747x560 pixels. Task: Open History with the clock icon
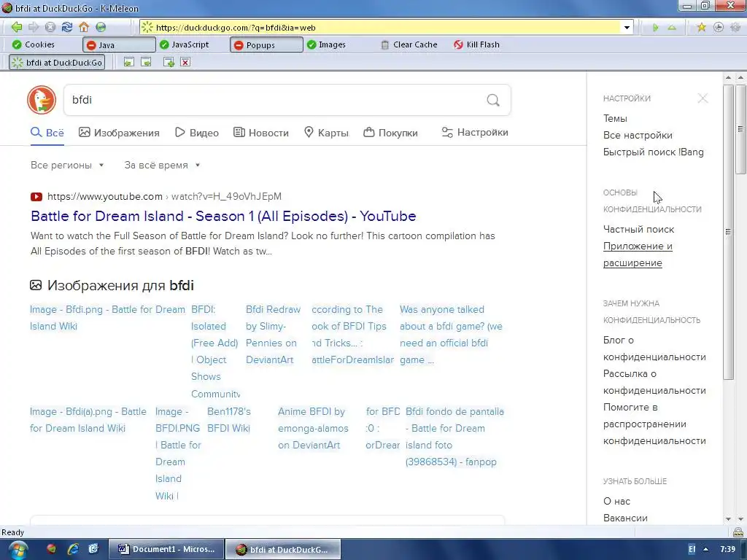(719, 28)
